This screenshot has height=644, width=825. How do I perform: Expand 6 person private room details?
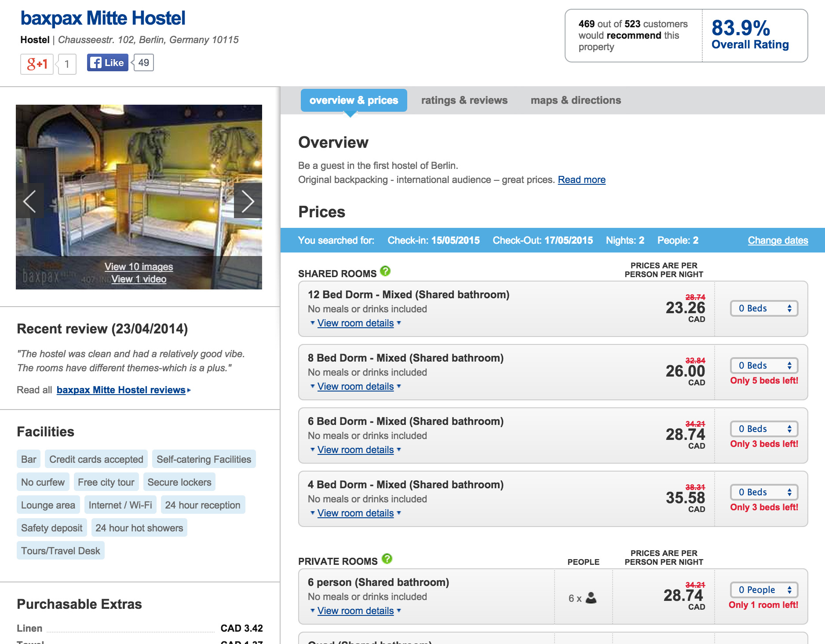pyautogui.click(x=355, y=611)
